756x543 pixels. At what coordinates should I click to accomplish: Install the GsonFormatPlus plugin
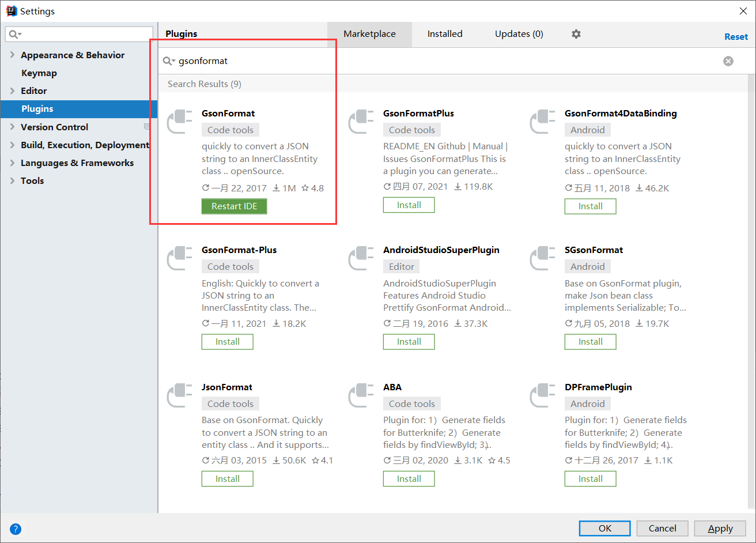pyautogui.click(x=409, y=205)
